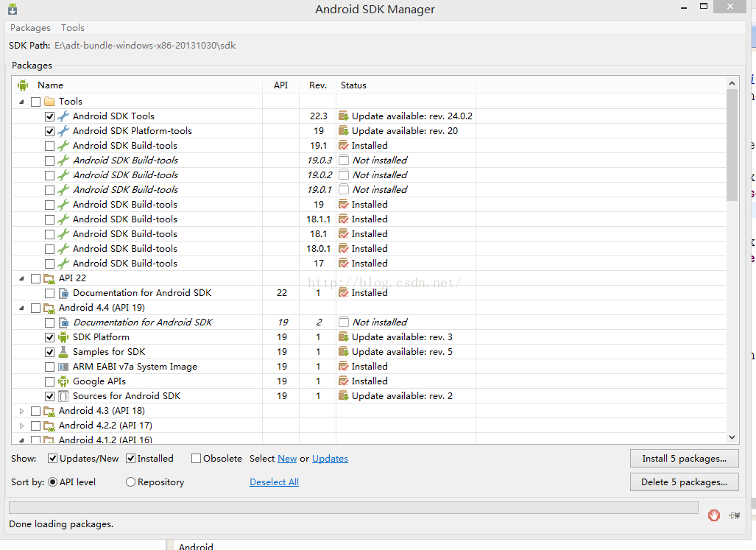Expand the Android 4.3 (API 18) group
This screenshot has width=756, height=550.
coord(21,411)
